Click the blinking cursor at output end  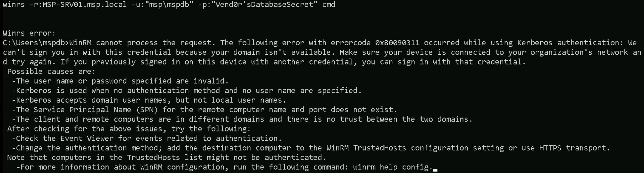point(435,169)
